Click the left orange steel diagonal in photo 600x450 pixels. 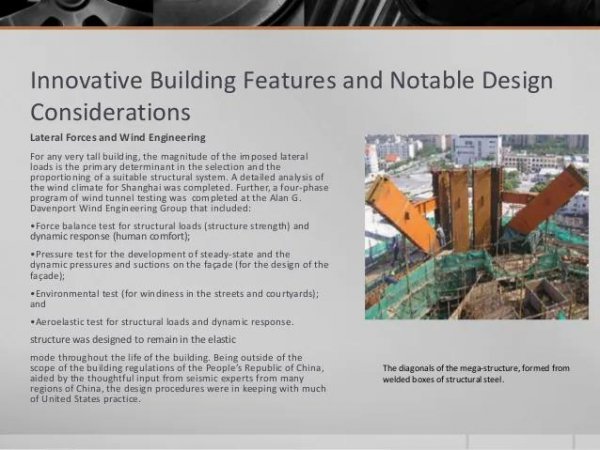400,212
